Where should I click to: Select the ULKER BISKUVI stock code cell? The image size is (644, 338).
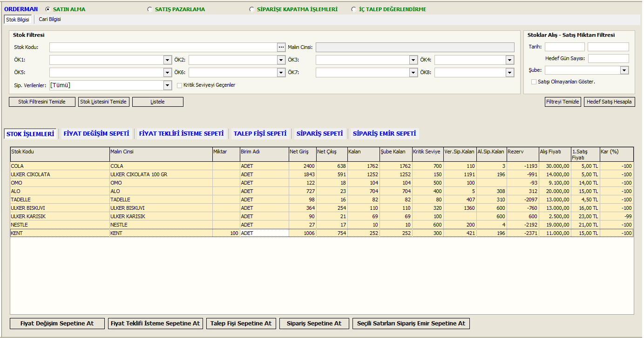60,208
